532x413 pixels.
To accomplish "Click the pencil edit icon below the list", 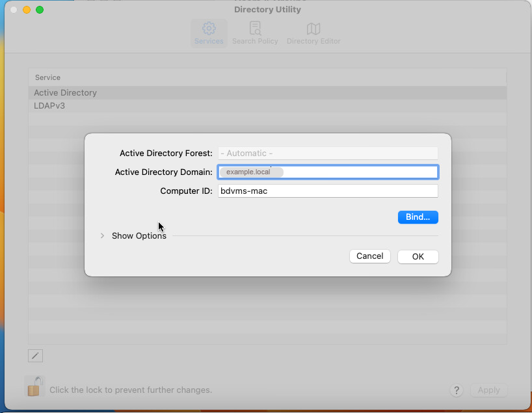I will 35,355.
